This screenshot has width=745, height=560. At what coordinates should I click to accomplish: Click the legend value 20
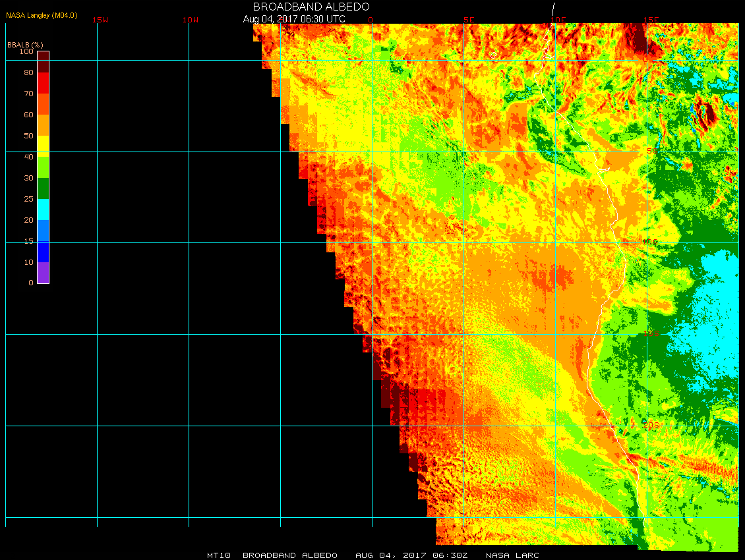point(28,220)
